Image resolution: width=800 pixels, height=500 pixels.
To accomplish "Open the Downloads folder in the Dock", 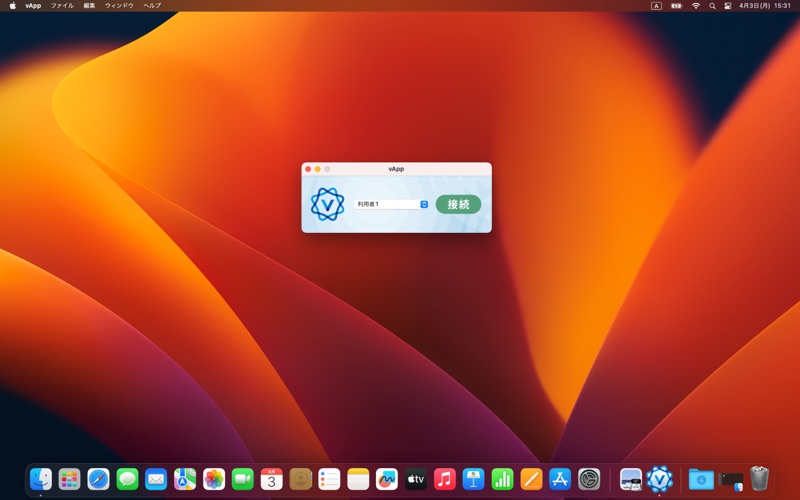I will pos(702,480).
